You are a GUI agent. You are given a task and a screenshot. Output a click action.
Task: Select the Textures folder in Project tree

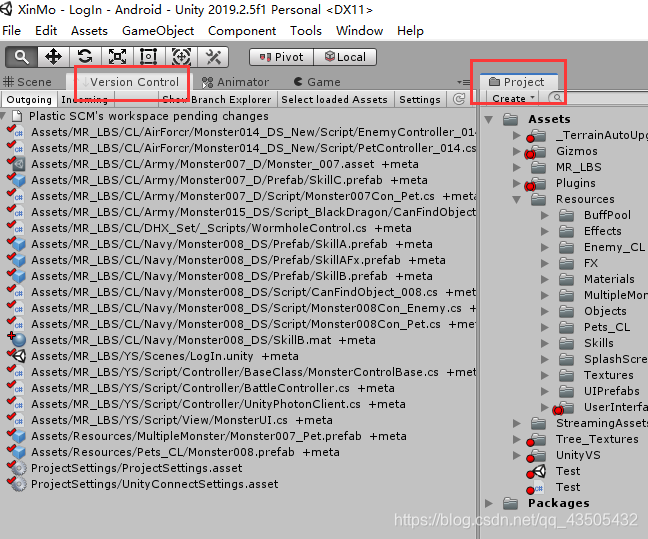point(608,375)
